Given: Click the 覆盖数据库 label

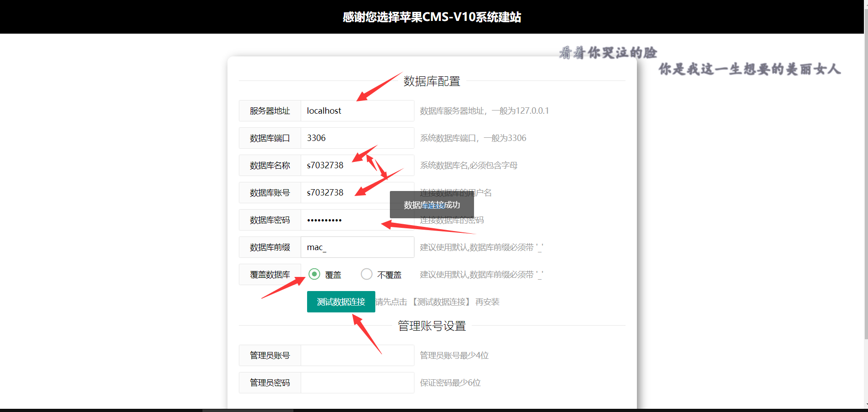Looking at the screenshot, I should [x=270, y=274].
